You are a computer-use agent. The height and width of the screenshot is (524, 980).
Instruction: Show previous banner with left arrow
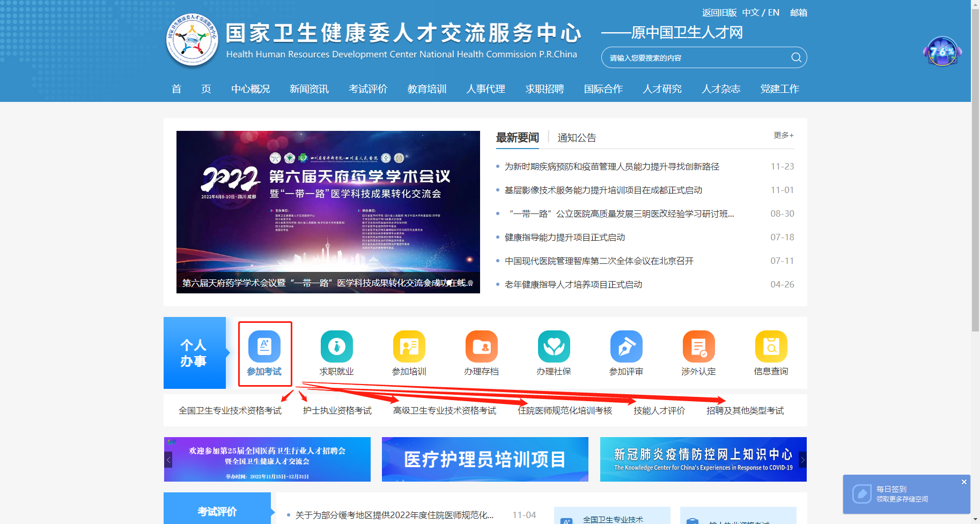[x=168, y=460]
